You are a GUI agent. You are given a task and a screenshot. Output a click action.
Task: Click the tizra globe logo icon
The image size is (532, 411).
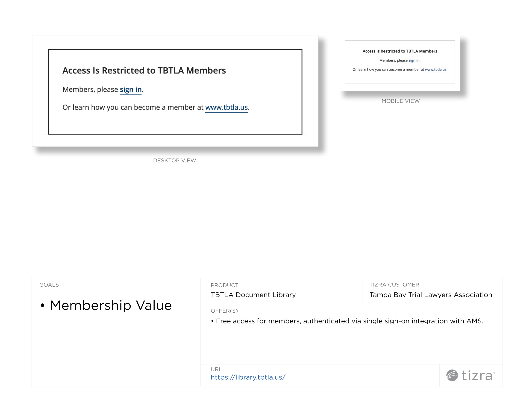pos(452,375)
